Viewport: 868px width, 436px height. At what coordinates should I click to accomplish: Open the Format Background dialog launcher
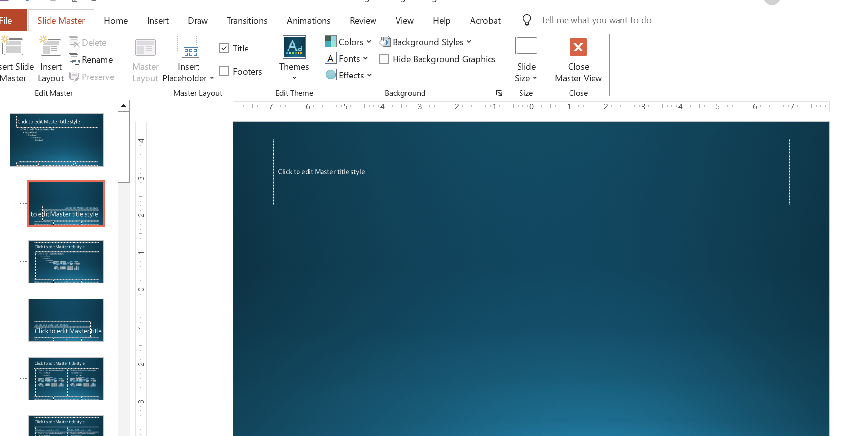499,93
